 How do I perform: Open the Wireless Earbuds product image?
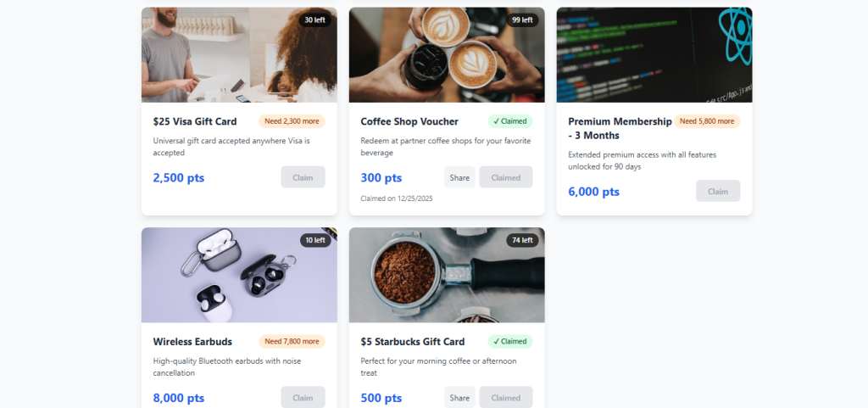click(x=239, y=275)
